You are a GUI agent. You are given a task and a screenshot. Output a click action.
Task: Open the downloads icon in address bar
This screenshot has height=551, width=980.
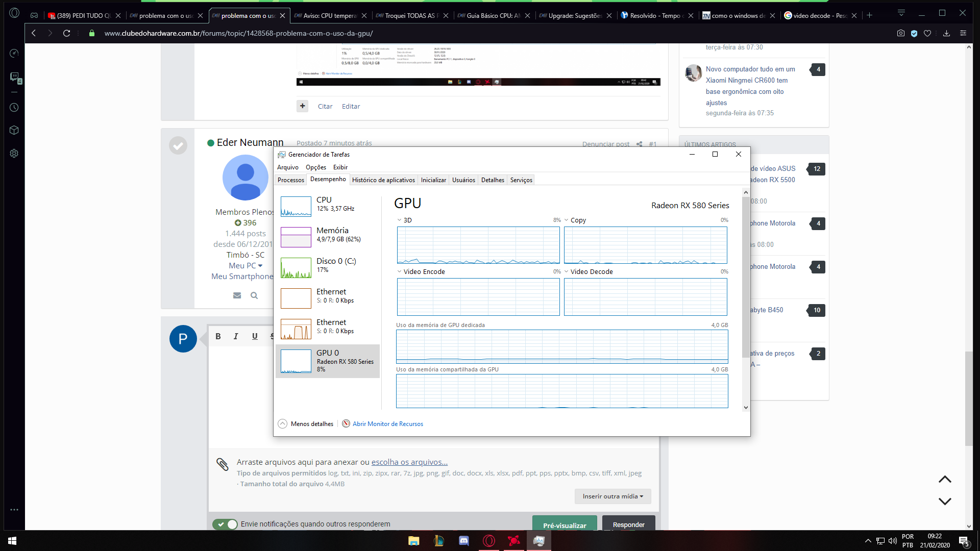click(946, 33)
